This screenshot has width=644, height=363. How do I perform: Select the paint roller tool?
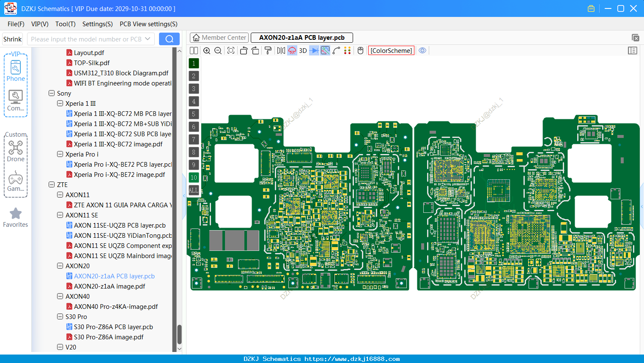coord(268,50)
